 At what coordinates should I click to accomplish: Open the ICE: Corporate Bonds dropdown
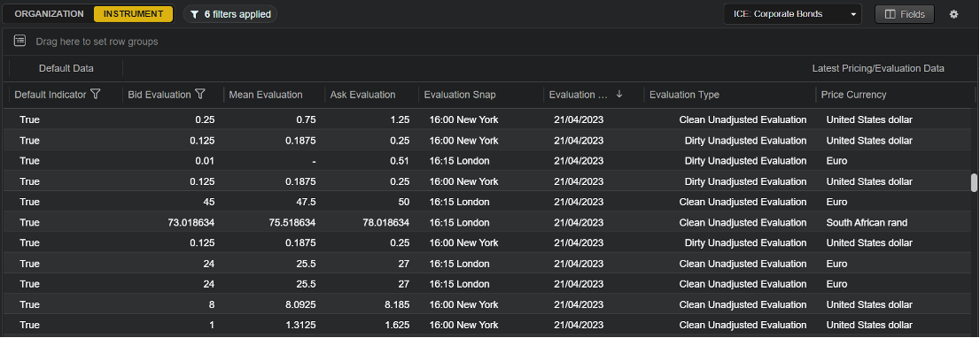point(792,14)
